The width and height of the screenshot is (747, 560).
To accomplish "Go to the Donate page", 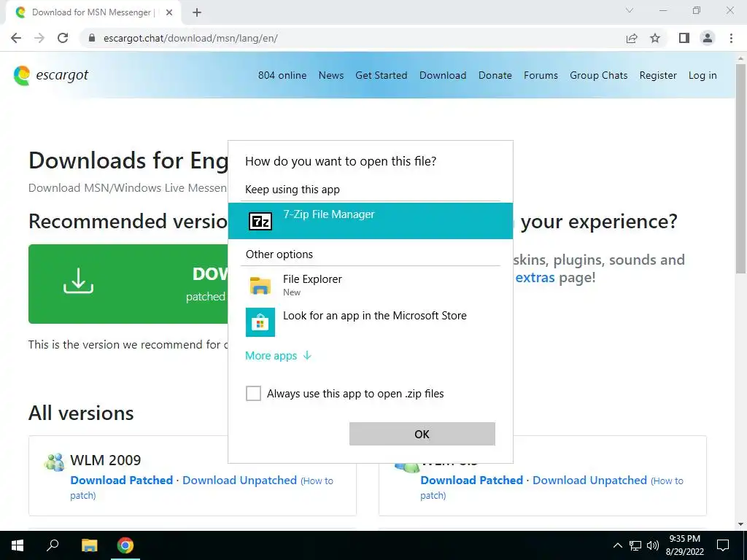I will pos(495,75).
